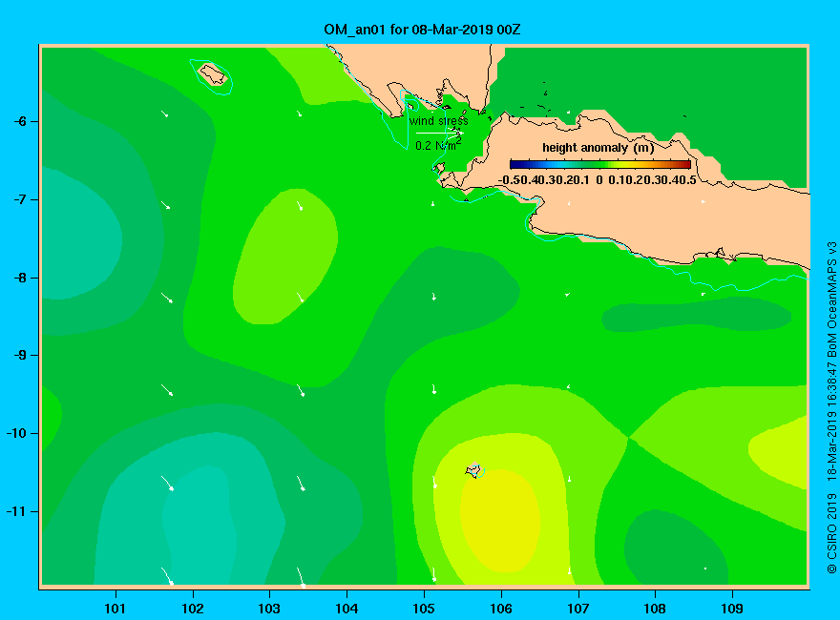
Task: Click longitude axis label 105
Action: [424, 609]
